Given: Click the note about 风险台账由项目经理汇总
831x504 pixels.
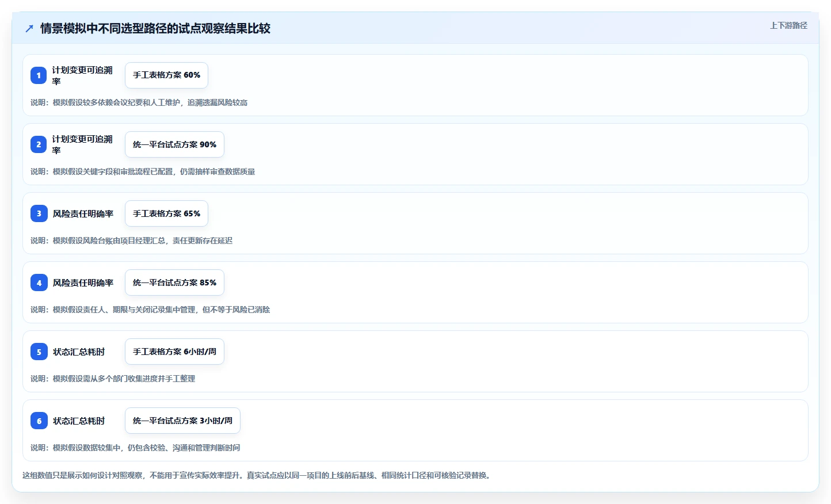Looking at the screenshot, I should click(131, 240).
